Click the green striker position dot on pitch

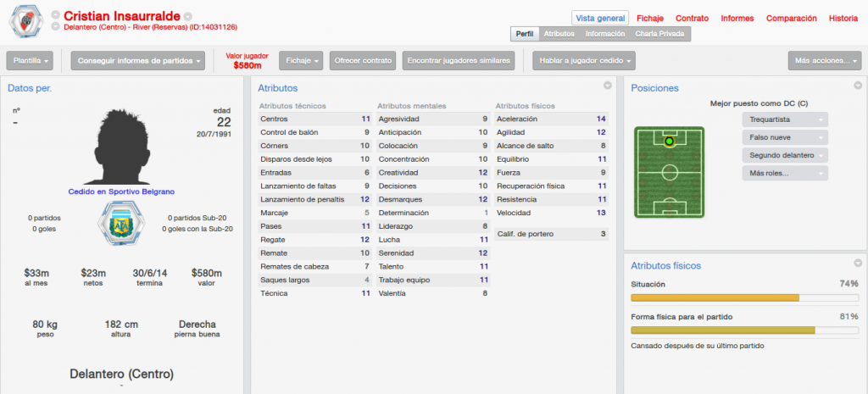[x=670, y=142]
